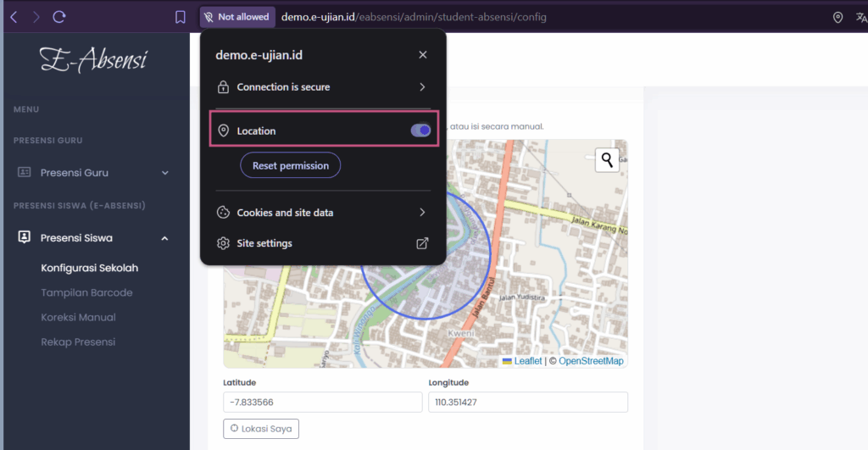Select Konfigurasi Sekolah in the sidebar
Viewport: 868px width, 450px height.
(90, 268)
